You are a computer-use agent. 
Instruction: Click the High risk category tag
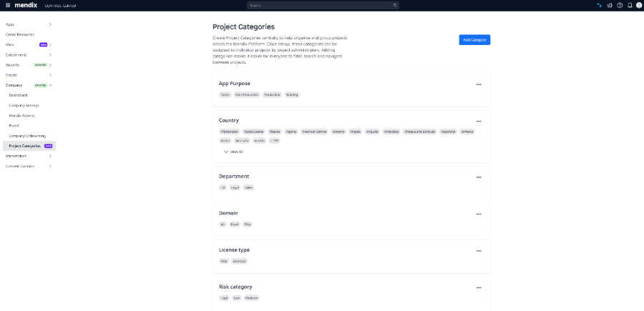224,298
